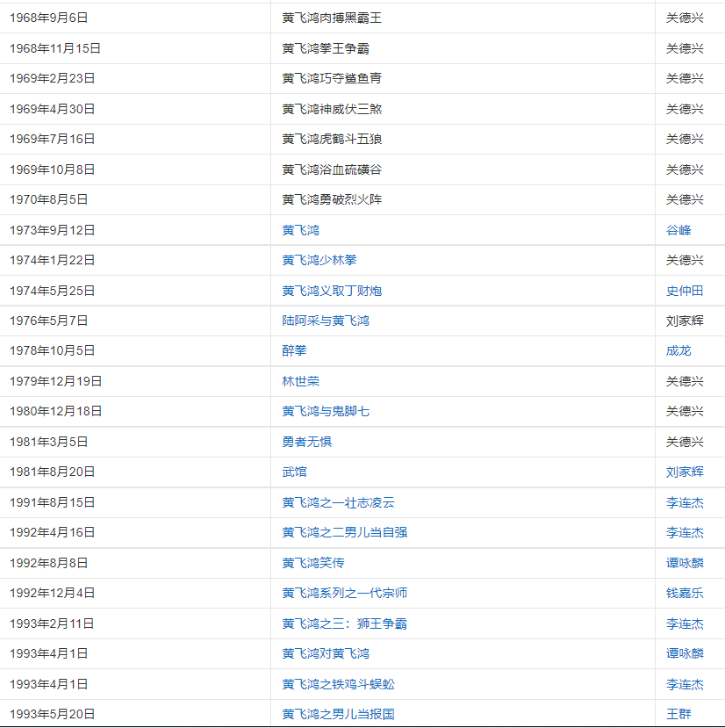Screen dimensions: 725x728
Task: Select the title 黄飞鸿拳王争霸
Action: point(326,49)
